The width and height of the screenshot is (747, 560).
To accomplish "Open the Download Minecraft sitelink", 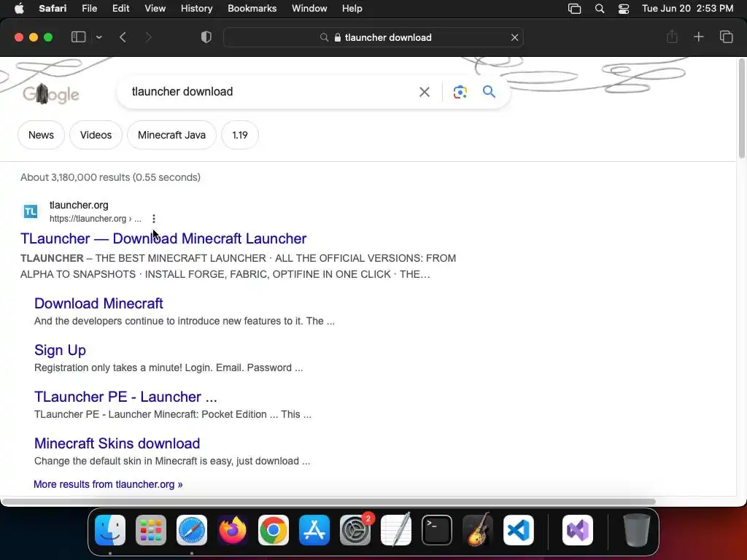I will [98, 303].
